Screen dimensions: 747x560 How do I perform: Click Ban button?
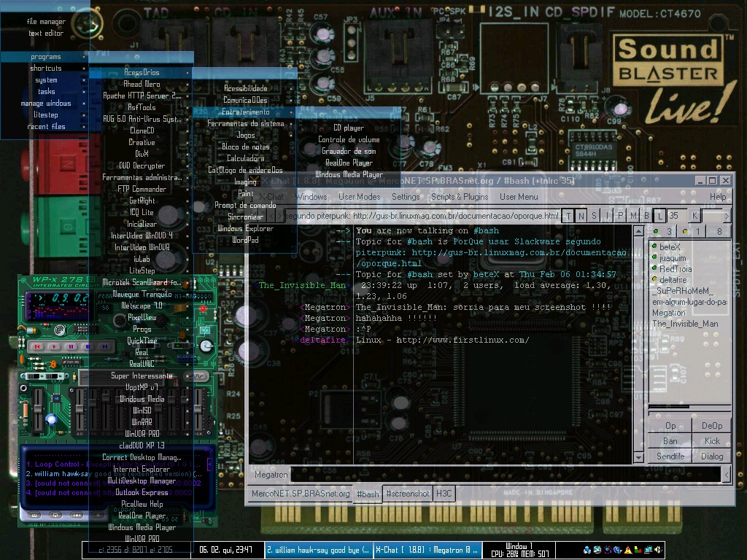tap(670, 441)
